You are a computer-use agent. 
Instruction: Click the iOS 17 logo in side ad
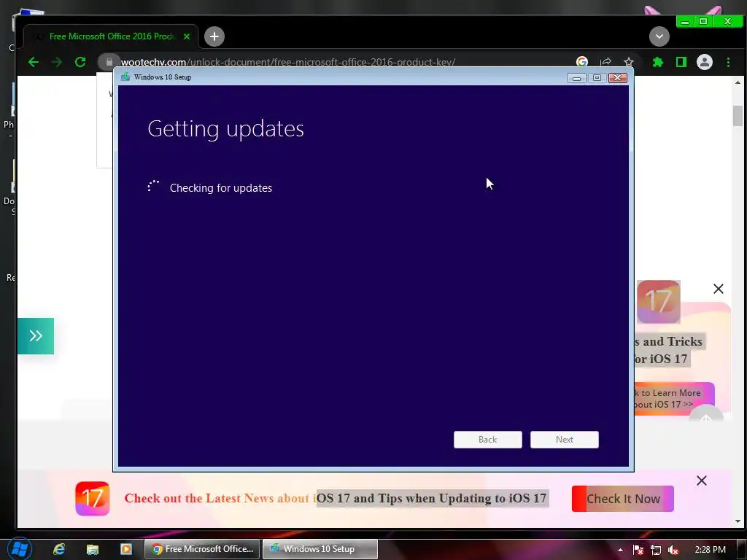click(x=659, y=301)
